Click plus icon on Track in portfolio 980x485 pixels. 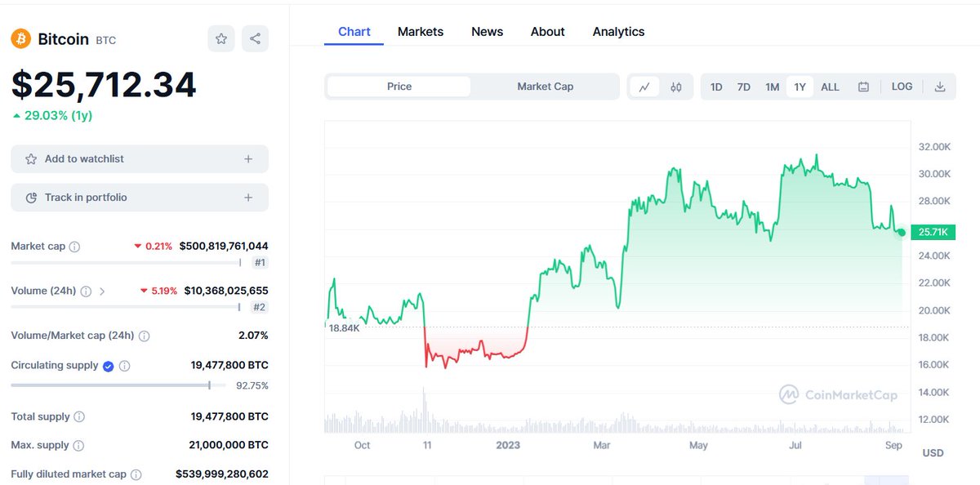click(248, 198)
